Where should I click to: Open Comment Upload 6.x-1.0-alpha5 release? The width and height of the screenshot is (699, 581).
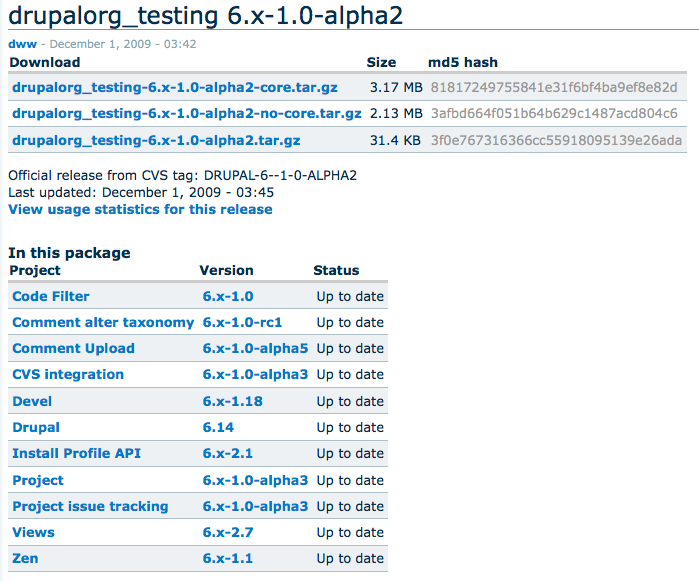tap(255, 348)
